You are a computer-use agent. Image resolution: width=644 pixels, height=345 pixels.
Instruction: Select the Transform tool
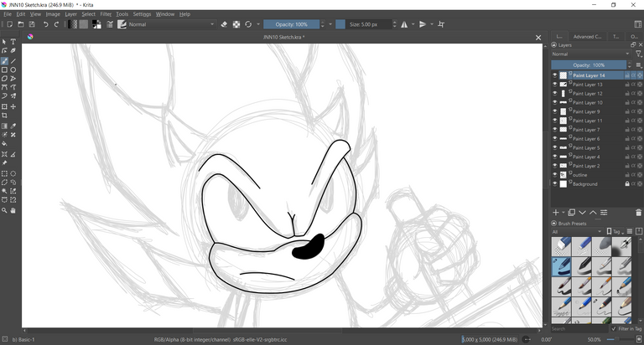click(4, 106)
